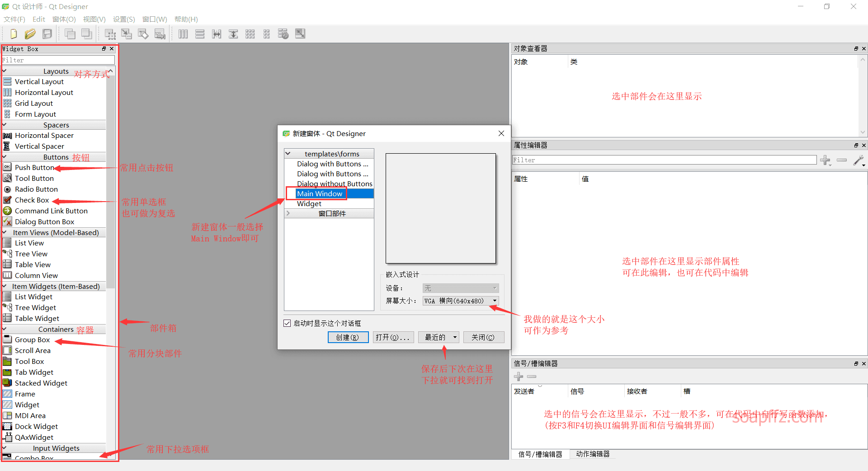Click the remove property minus icon
This screenshot has height=471, width=868.
click(x=842, y=160)
